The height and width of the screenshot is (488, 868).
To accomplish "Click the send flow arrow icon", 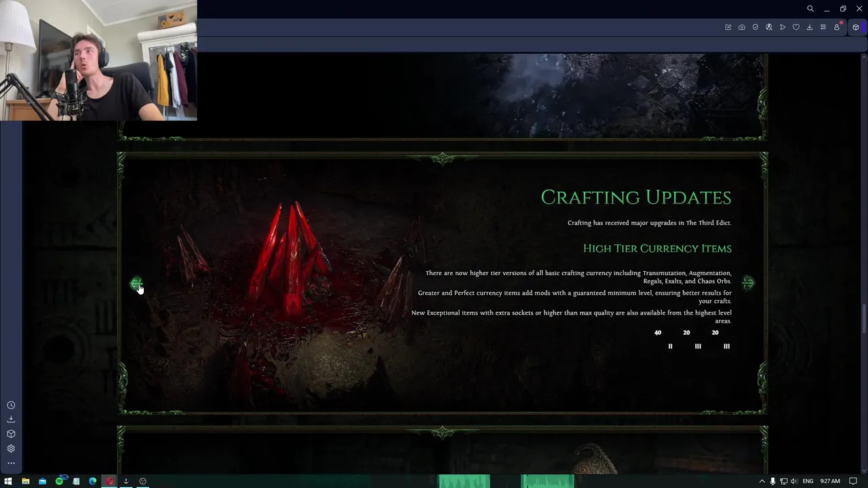I will pyautogui.click(x=783, y=27).
